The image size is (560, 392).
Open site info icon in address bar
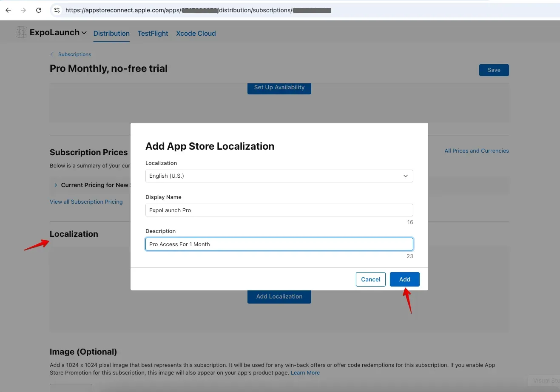[x=57, y=10]
